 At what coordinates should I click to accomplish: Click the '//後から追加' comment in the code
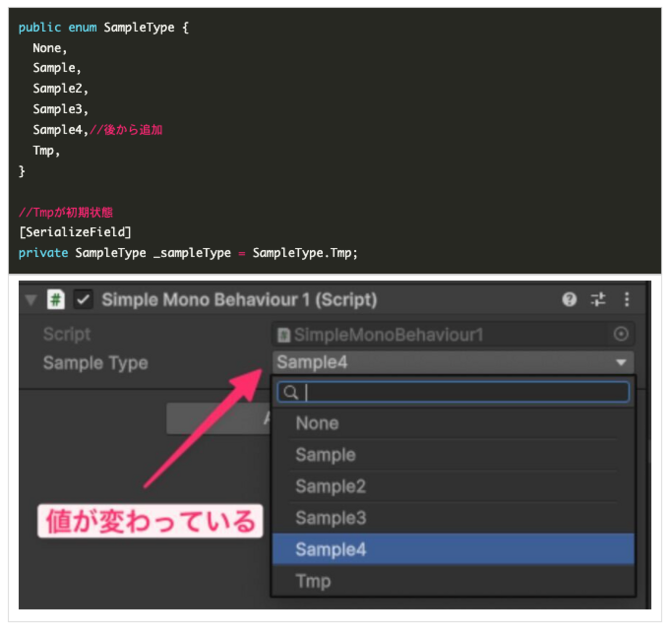(x=126, y=130)
